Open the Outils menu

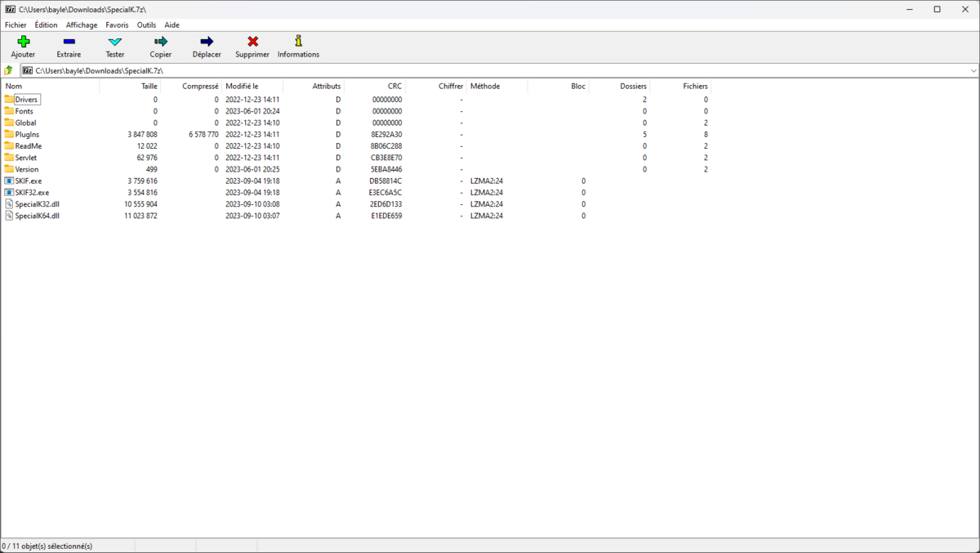click(x=146, y=25)
